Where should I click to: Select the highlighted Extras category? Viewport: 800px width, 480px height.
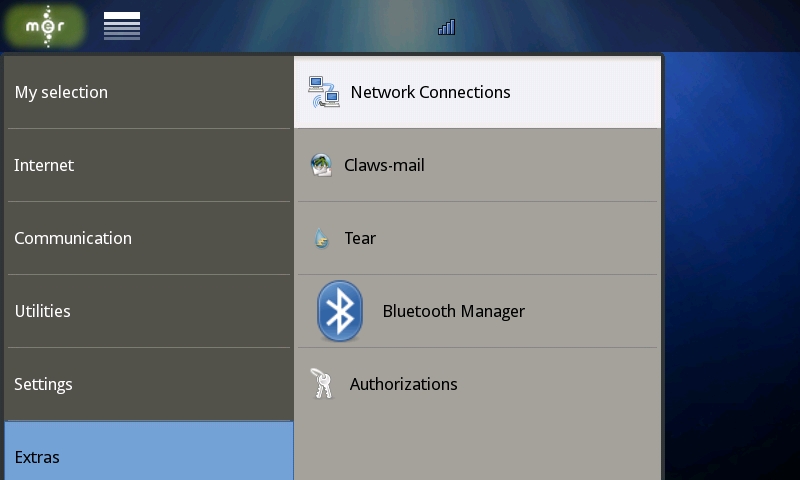[x=37, y=457]
